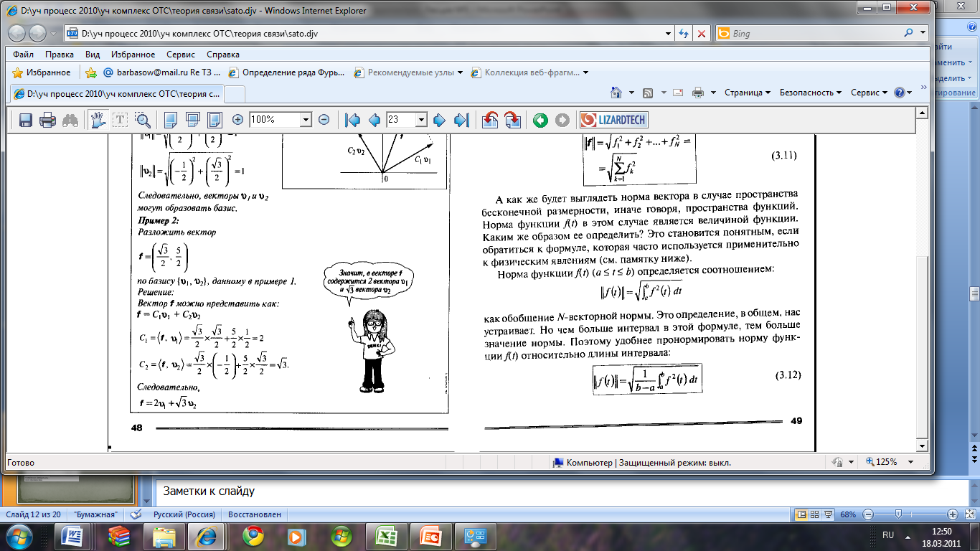
Task: Go to the first page of document
Action: coord(352,120)
